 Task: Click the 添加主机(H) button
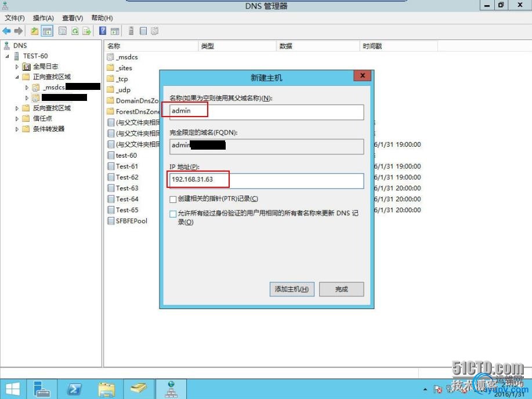coord(292,289)
